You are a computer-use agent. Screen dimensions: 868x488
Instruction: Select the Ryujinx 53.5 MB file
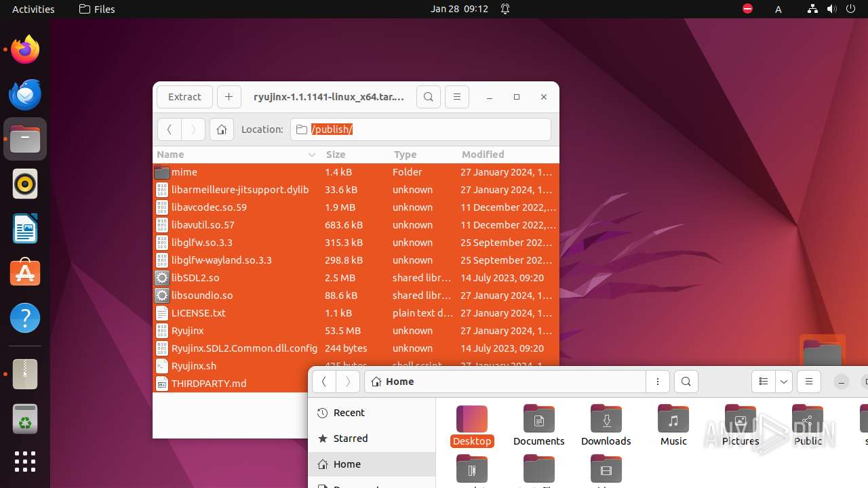point(356,331)
